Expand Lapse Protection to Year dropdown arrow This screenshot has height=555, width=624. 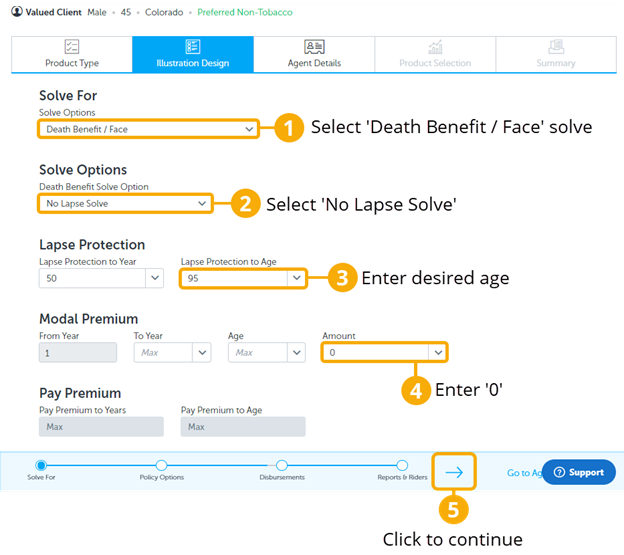click(155, 278)
